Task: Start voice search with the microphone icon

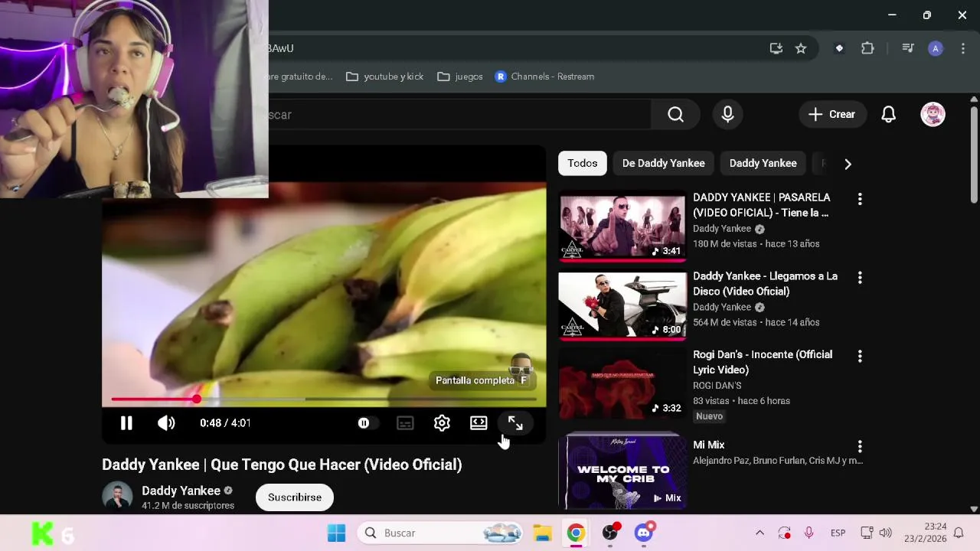Action: [x=727, y=115]
